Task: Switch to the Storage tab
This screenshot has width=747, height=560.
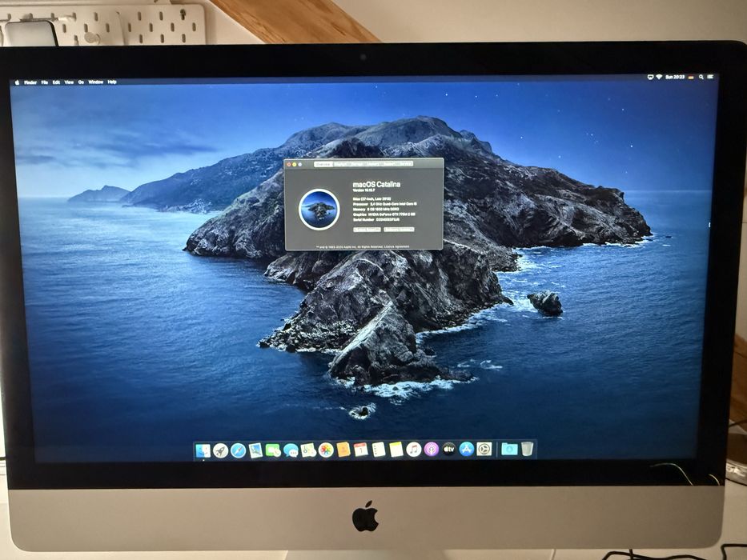Action: 357,164
